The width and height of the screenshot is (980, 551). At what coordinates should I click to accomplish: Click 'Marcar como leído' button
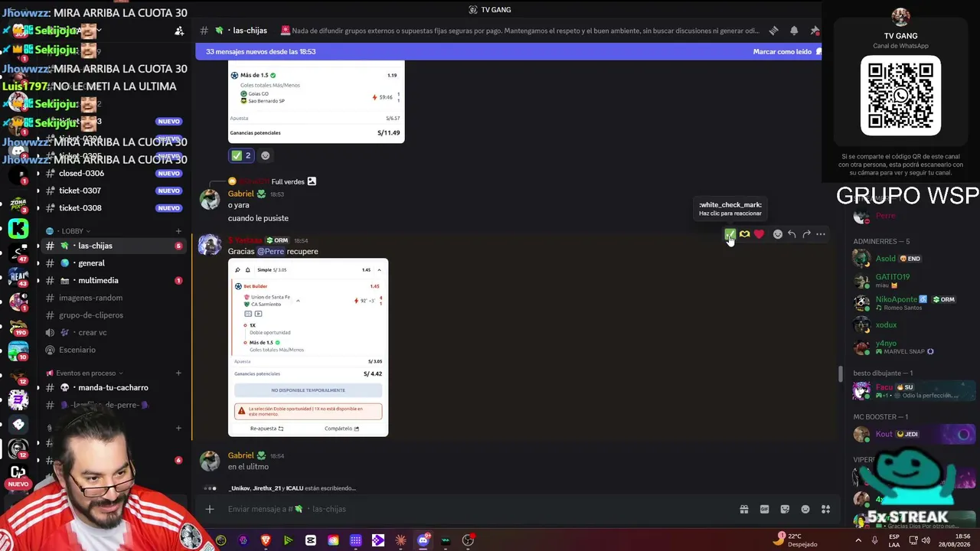tap(786, 51)
